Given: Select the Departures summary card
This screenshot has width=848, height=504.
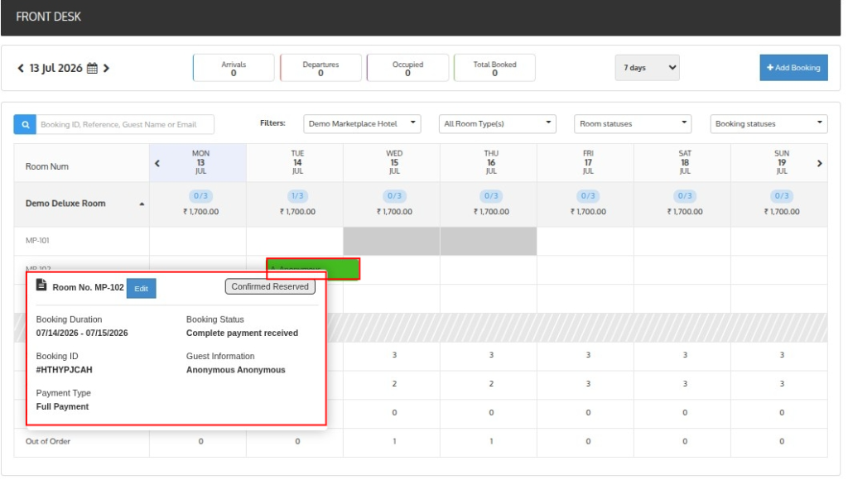Looking at the screenshot, I should click(x=320, y=68).
